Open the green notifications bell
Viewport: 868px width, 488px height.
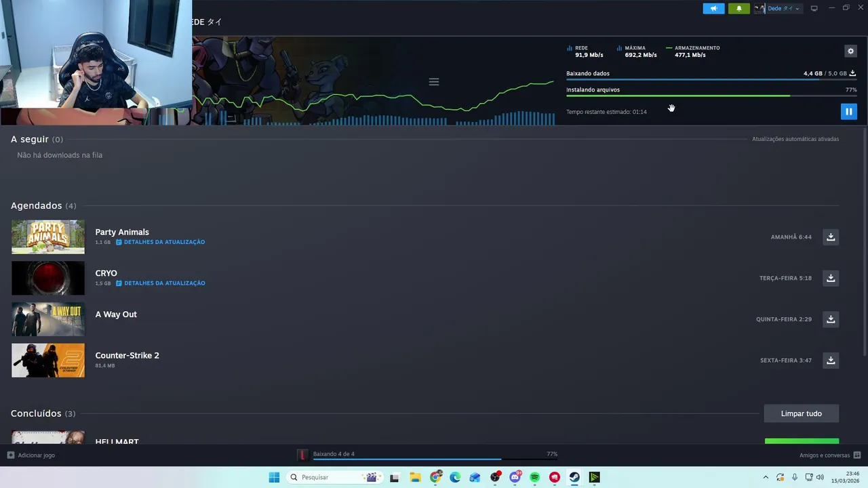coord(739,8)
